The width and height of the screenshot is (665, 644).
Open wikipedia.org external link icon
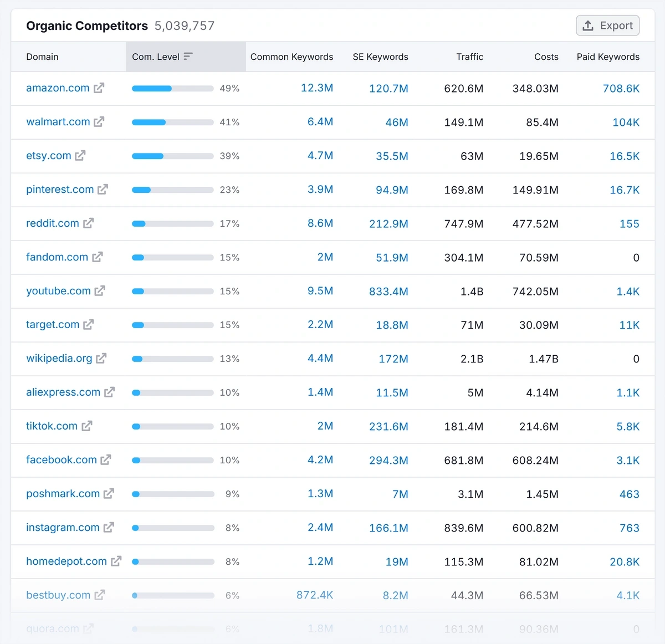101,359
